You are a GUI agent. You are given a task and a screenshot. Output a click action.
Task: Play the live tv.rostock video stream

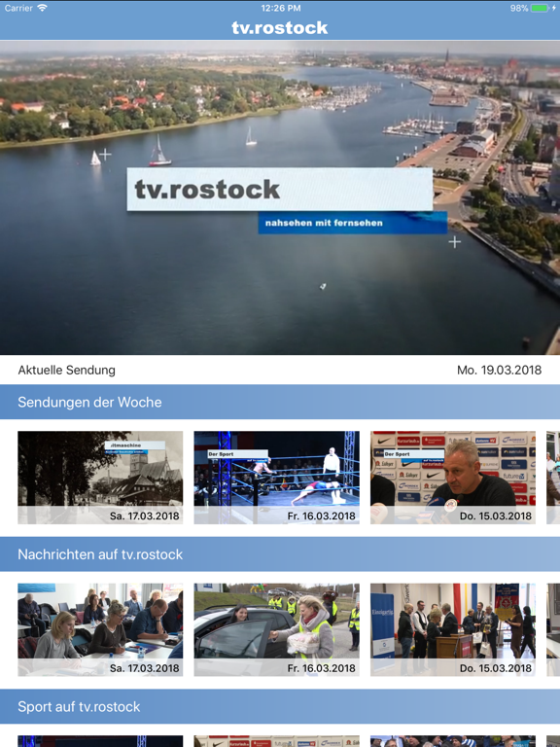tap(280, 197)
